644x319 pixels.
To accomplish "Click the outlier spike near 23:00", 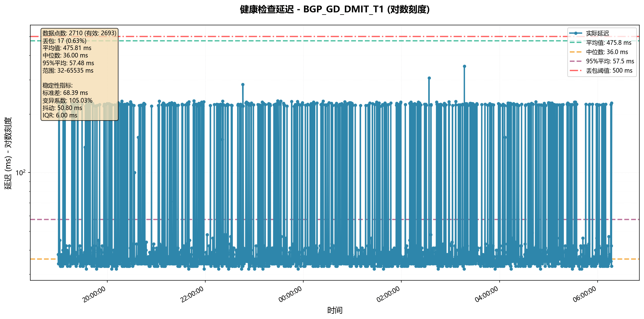I will 243,84.
